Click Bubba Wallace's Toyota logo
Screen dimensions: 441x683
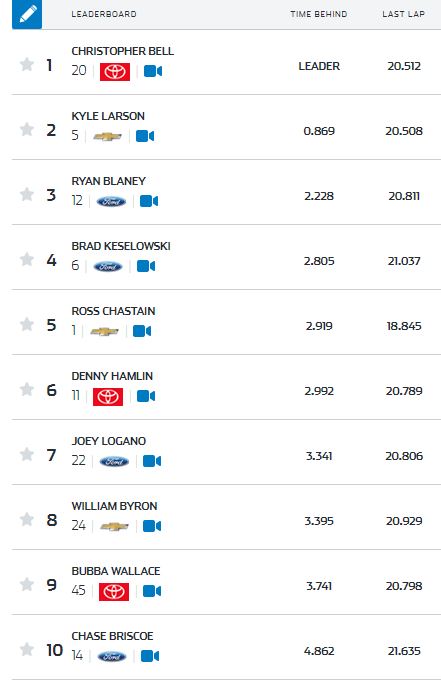[114, 592]
